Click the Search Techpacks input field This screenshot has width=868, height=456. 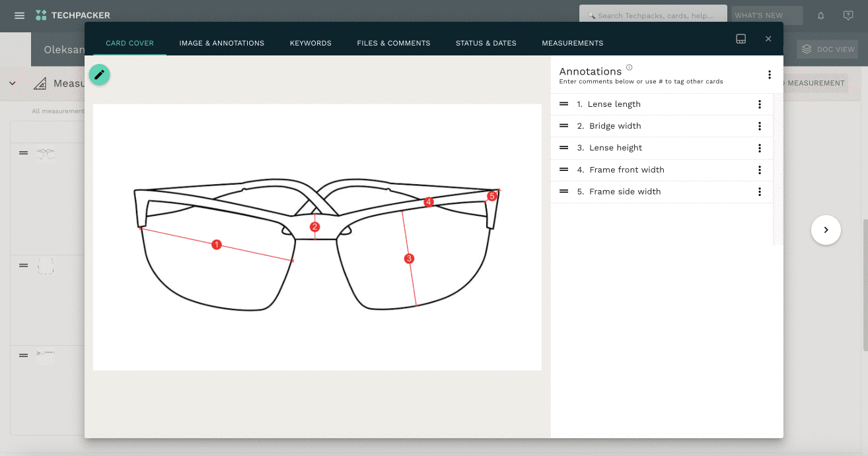(x=653, y=15)
